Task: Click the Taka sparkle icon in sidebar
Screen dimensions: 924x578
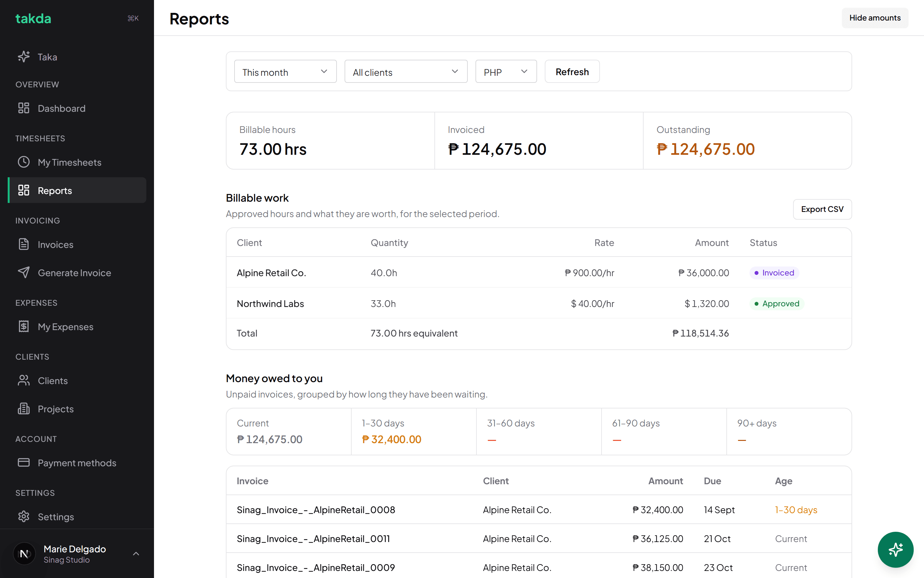Action: (24, 57)
